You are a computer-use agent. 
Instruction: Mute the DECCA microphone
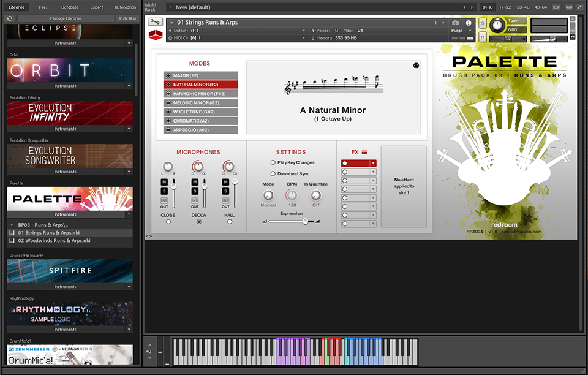tap(195, 182)
